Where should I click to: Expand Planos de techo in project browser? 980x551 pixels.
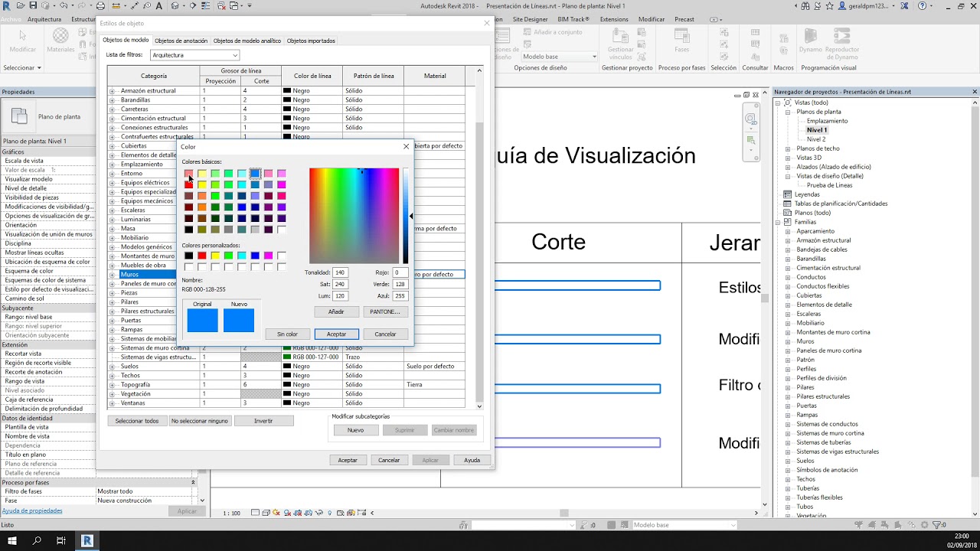click(788, 148)
